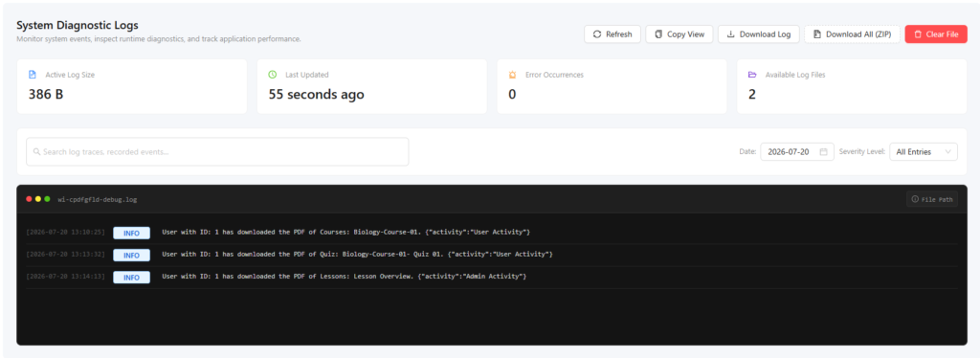
Task: Open the calendar icon in Date field
Action: [x=823, y=152]
